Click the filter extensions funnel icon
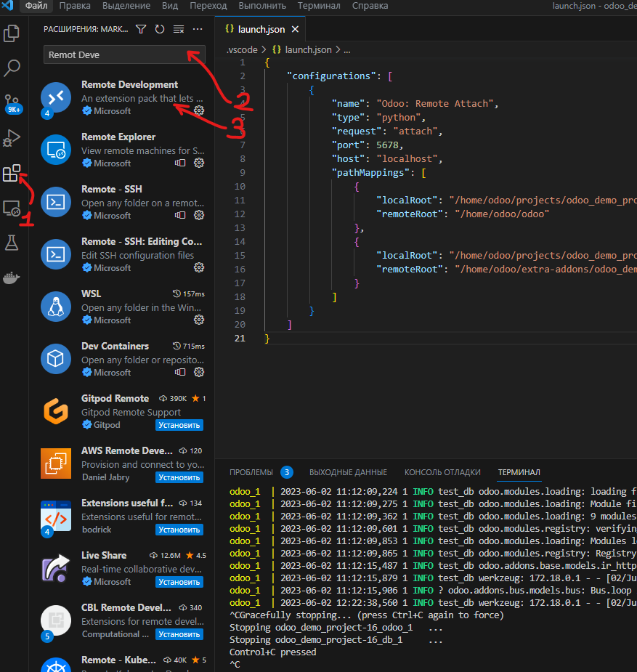 tap(141, 29)
